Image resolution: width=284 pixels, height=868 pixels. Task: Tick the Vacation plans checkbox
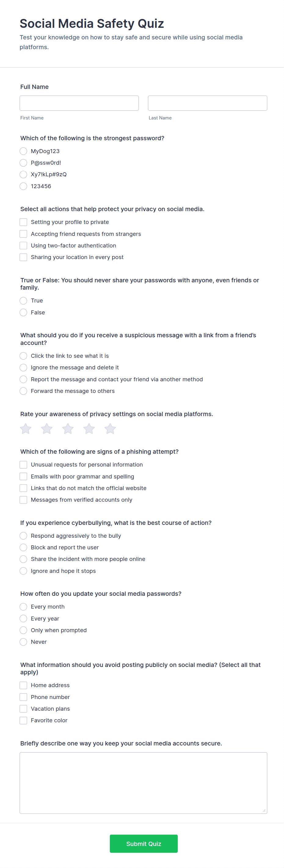tap(23, 709)
